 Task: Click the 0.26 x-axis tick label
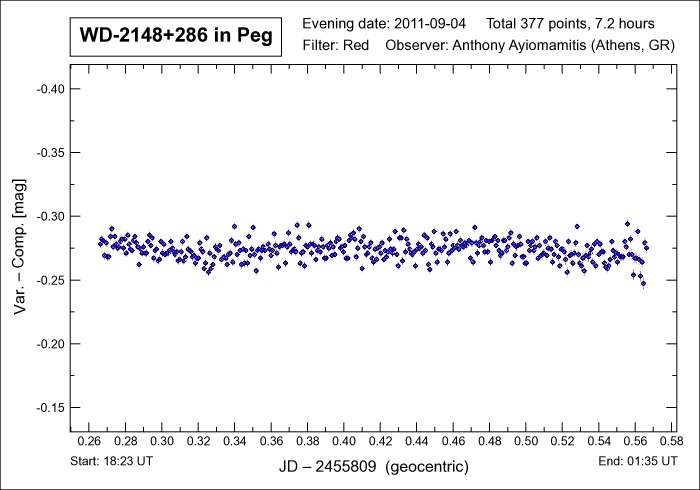(89, 441)
